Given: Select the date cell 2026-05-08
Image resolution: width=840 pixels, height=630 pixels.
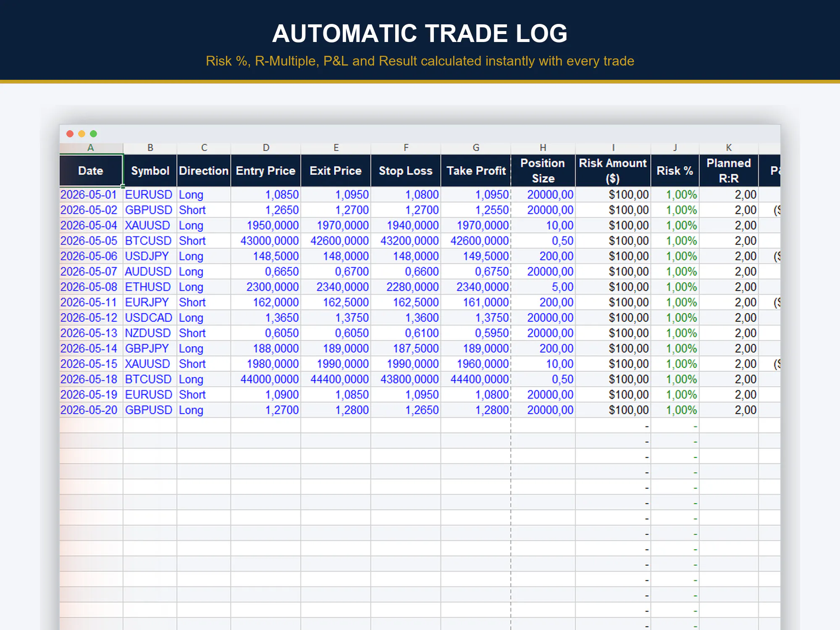Looking at the screenshot, I should (x=91, y=287).
